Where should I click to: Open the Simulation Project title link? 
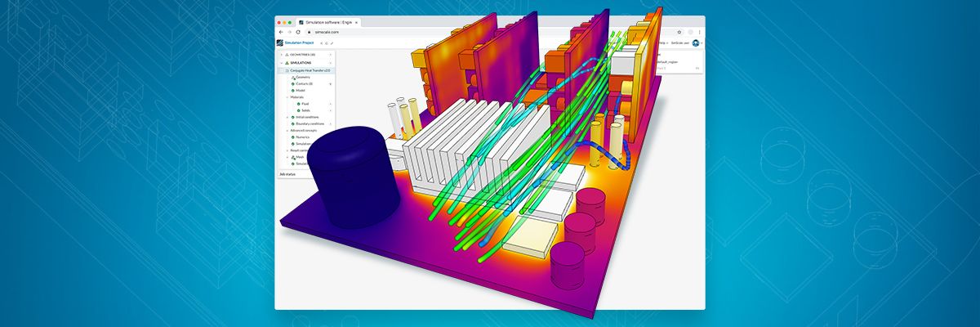[299, 43]
